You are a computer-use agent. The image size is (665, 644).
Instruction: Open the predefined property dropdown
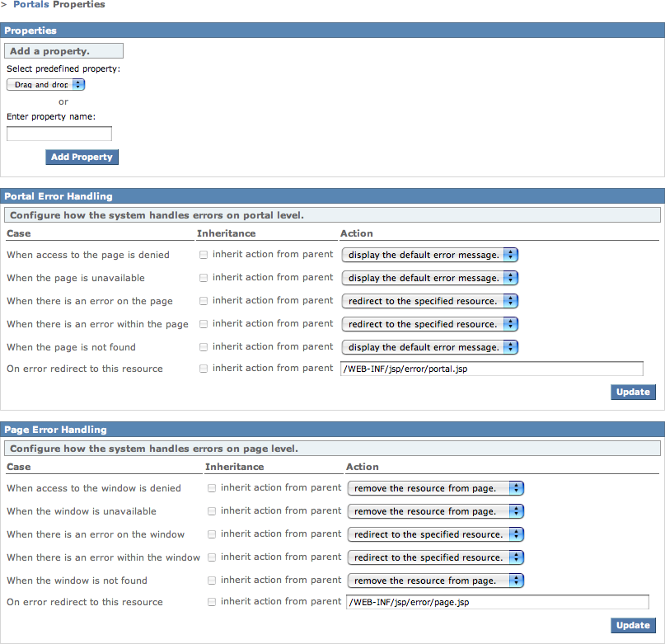tap(46, 84)
